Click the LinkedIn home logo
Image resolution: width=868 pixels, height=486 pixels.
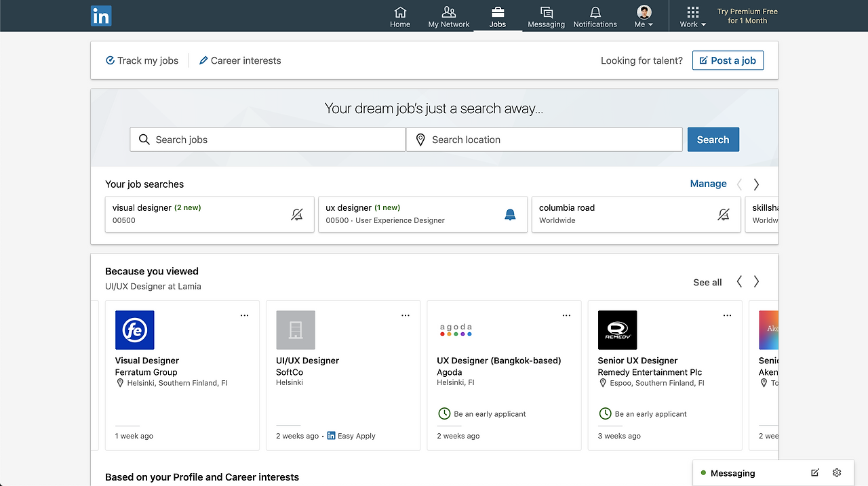100,16
